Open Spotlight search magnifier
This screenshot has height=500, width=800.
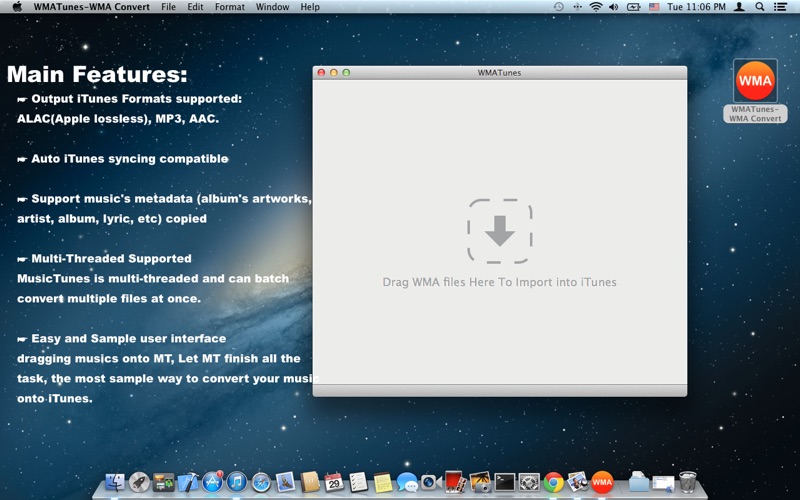tap(760, 7)
